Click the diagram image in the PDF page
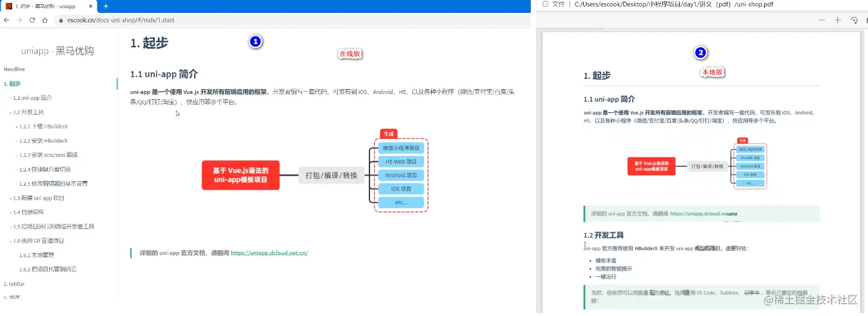This screenshot has height=316, width=868. pos(697,164)
